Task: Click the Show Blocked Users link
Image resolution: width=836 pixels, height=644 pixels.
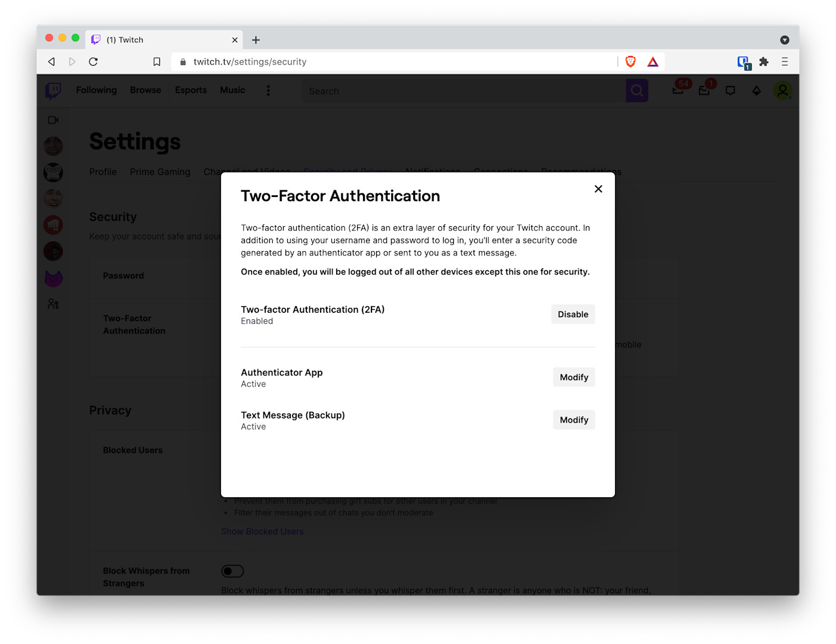Action: click(x=262, y=531)
